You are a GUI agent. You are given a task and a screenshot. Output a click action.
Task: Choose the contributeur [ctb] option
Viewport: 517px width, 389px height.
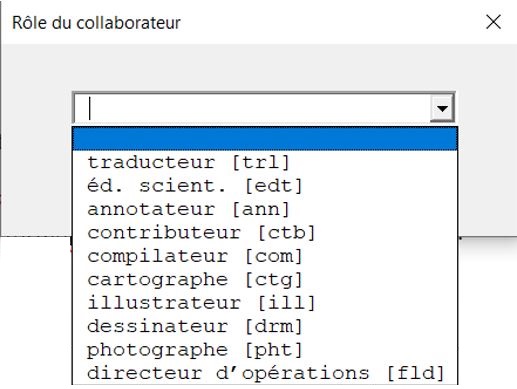pyautogui.click(x=265, y=233)
